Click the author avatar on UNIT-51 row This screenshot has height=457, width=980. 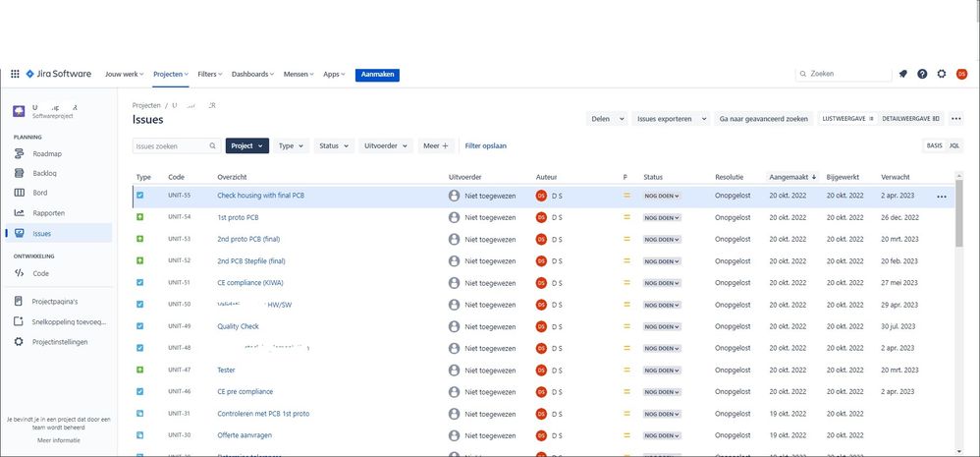point(541,283)
